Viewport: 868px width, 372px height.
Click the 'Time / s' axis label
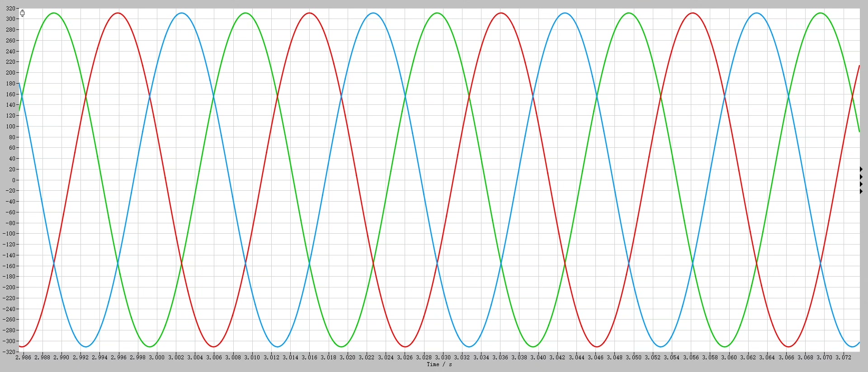439,364
